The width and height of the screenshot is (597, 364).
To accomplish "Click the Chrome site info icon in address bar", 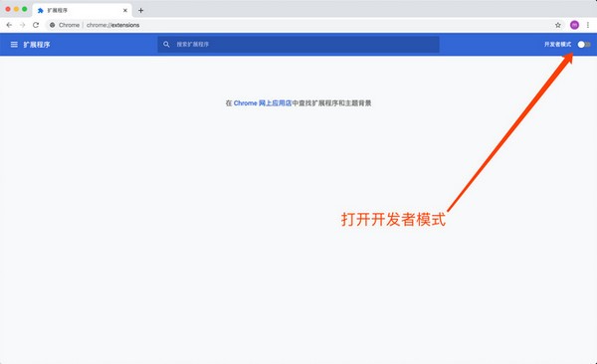I will 53,25.
